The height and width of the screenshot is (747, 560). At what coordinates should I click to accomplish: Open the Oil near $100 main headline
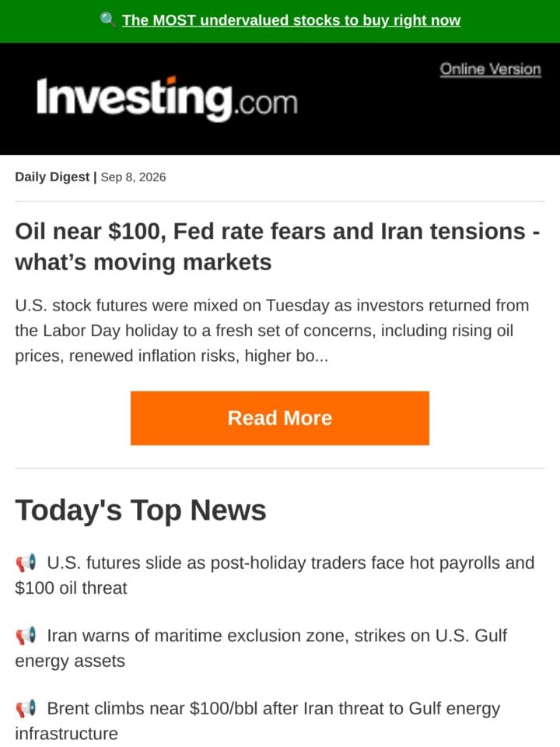pyautogui.click(x=277, y=247)
